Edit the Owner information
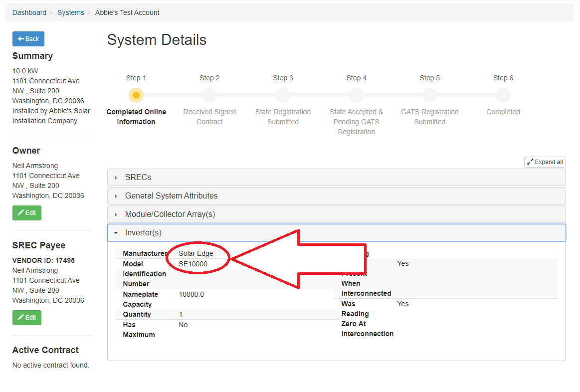The height and width of the screenshot is (392, 580). pyautogui.click(x=27, y=213)
